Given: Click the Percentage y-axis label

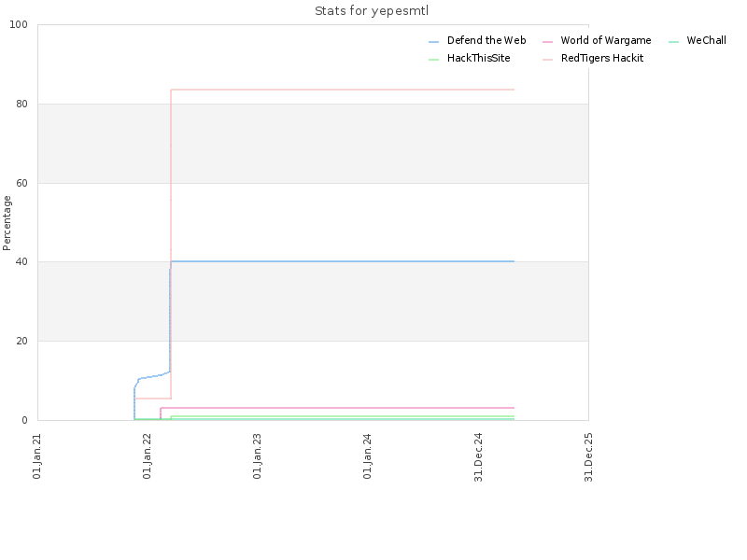Looking at the screenshot, I should [x=7, y=223].
